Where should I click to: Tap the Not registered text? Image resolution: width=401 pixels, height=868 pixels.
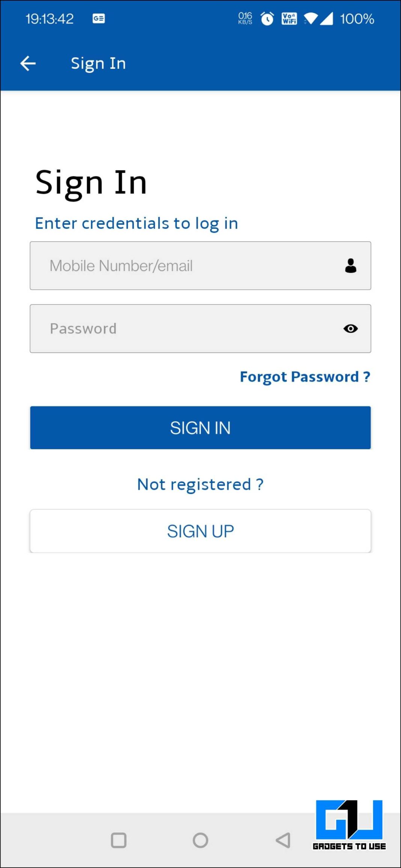(200, 484)
